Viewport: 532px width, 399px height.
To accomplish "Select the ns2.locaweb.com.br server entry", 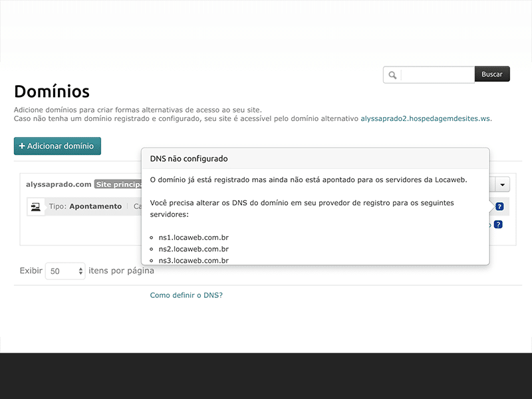I will (194, 249).
